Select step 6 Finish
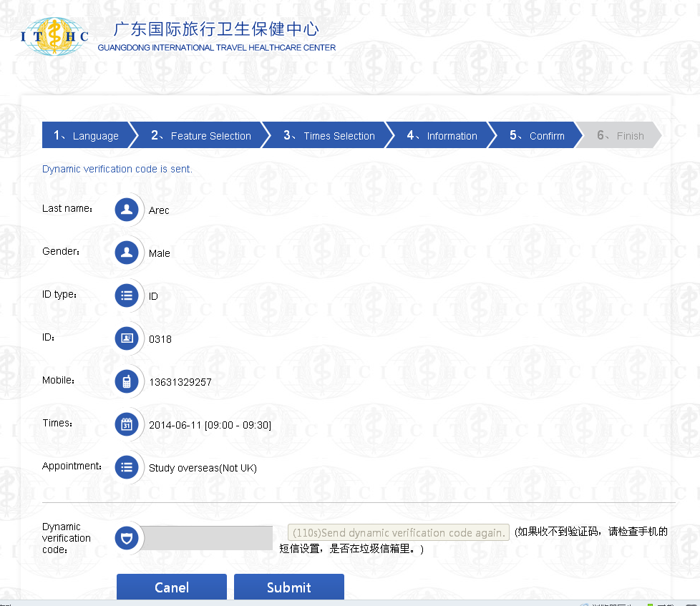The height and width of the screenshot is (606, 700). click(x=620, y=136)
